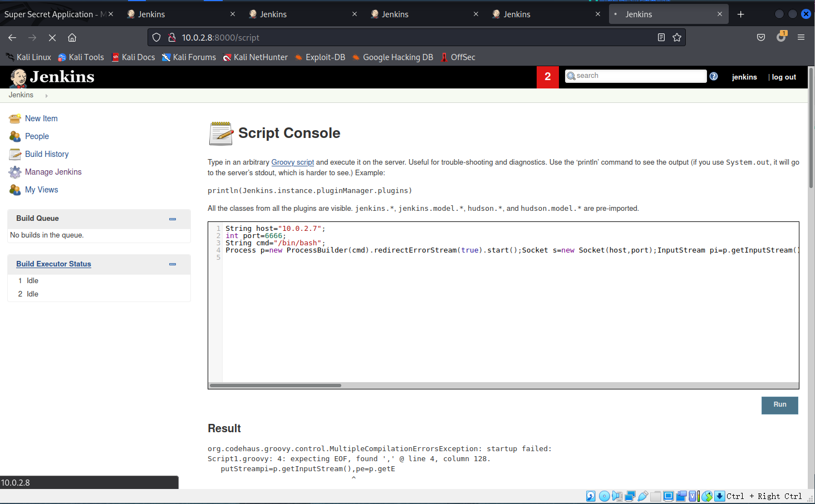
Task: Expand the Jenkins breadcrumb arrow
Action: [46, 96]
